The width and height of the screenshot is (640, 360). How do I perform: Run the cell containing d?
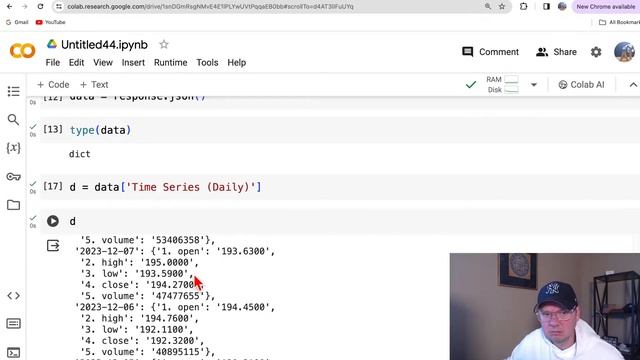click(53, 221)
